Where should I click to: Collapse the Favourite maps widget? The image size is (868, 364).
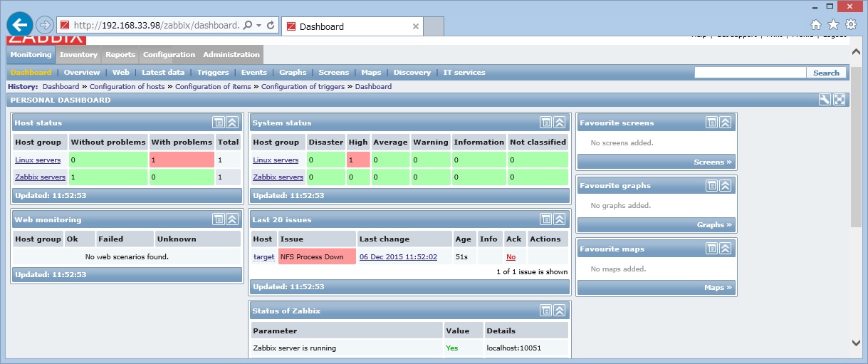(x=726, y=249)
